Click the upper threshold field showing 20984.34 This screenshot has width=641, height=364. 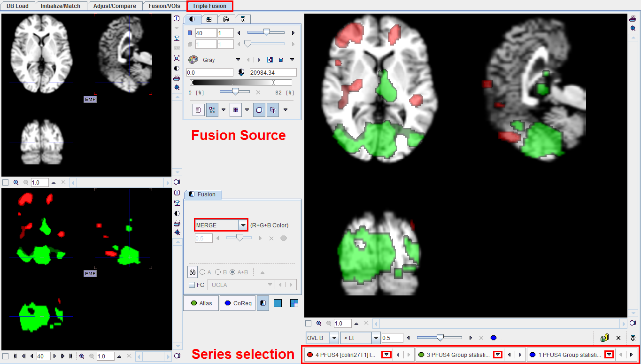click(x=273, y=72)
